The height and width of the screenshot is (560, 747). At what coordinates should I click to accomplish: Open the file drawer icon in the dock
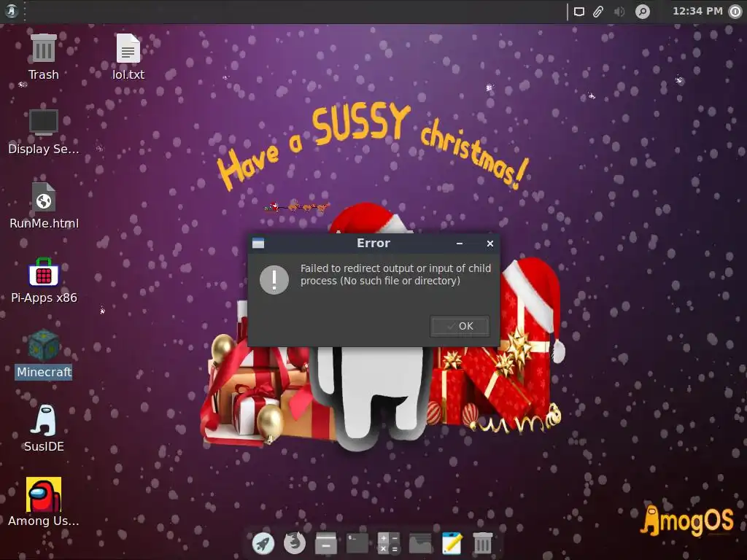click(326, 543)
